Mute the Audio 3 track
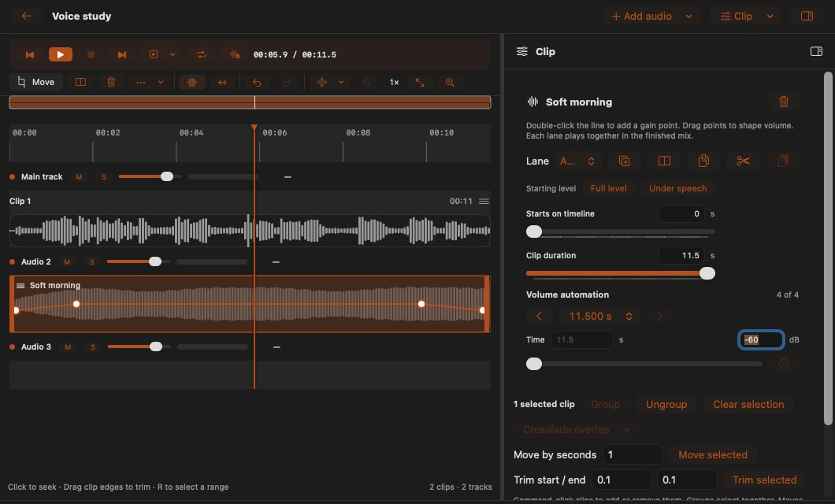 pyautogui.click(x=68, y=347)
